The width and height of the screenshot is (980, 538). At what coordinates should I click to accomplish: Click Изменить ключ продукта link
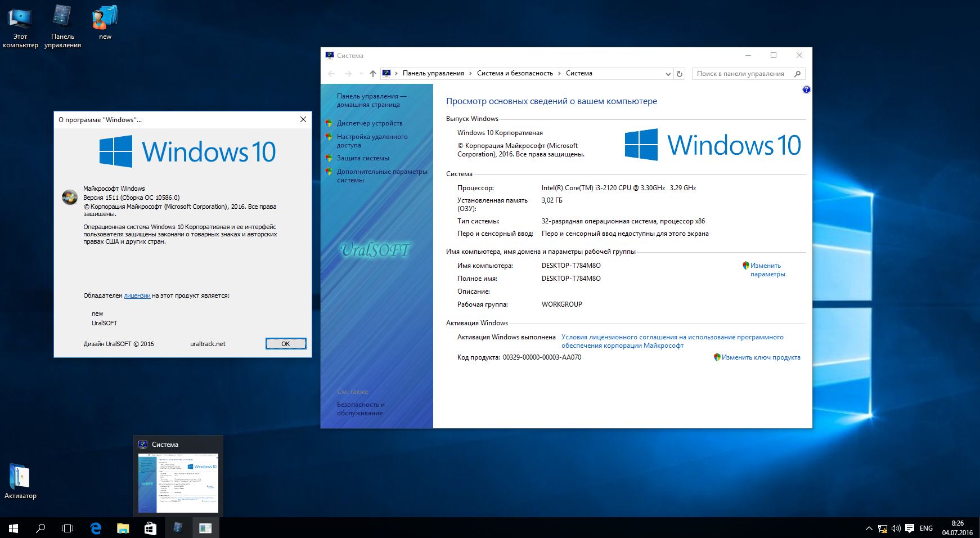[761, 357]
